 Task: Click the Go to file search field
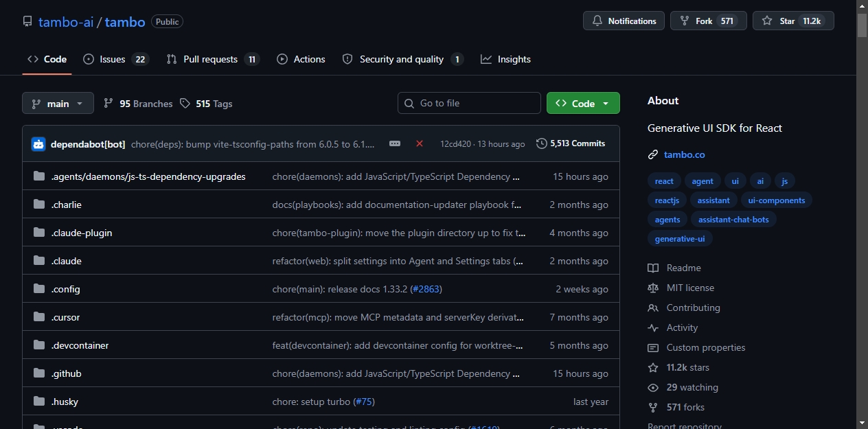[x=469, y=103]
